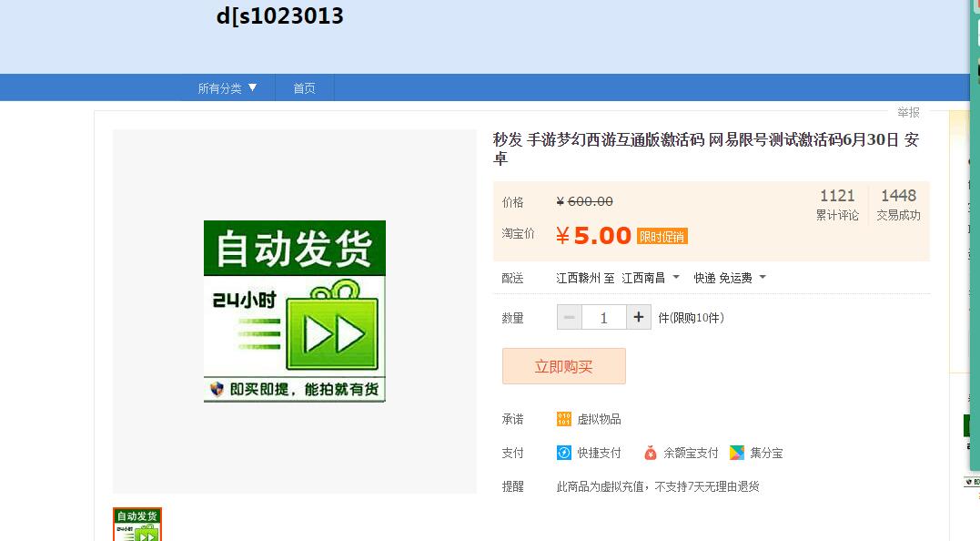Decrease quantity with the minus button
This screenshot has height=541, width=980.
click(x=570, y=317)
